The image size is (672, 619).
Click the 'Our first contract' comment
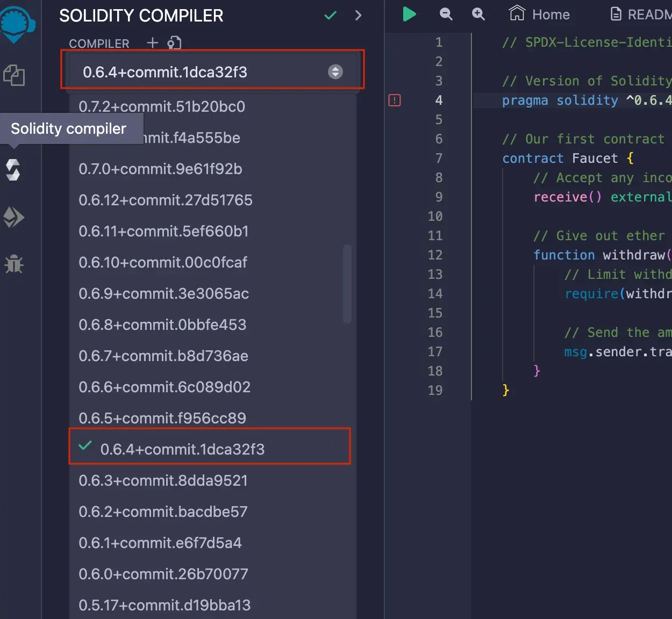pos(583,139)
